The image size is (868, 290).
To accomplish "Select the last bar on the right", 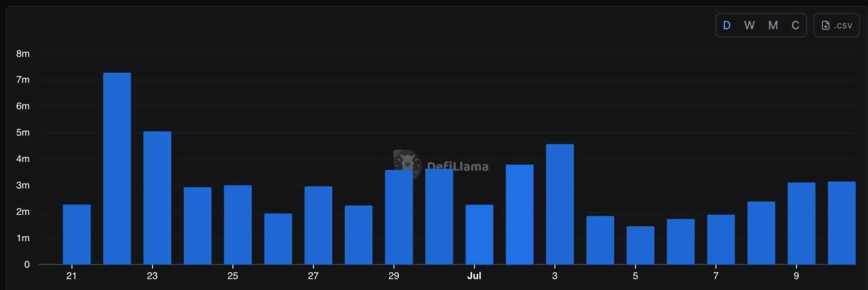I will click(x=841, y=223).
